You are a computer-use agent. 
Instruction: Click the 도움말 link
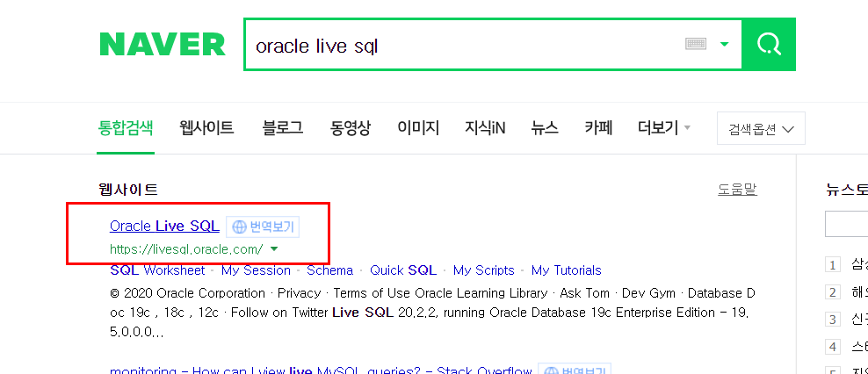pos(737,190)
